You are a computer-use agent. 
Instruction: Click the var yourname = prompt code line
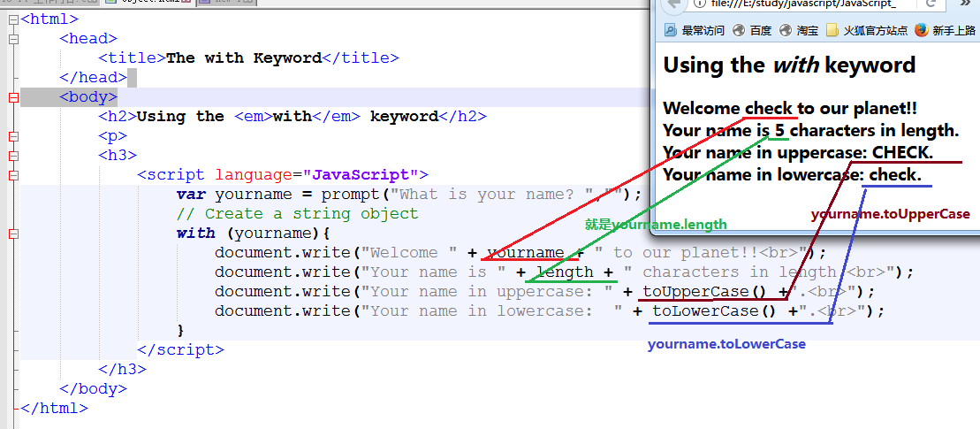409,195
